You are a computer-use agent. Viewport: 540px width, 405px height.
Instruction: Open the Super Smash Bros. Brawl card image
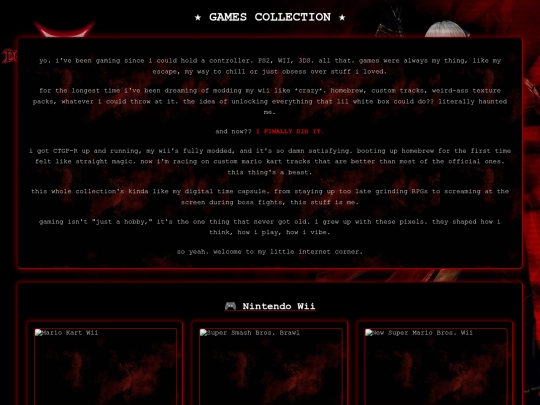[271, 367]
